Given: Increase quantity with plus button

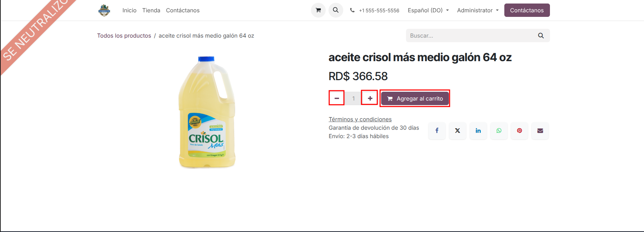Looking at the screenshot, I should [370, 98].
